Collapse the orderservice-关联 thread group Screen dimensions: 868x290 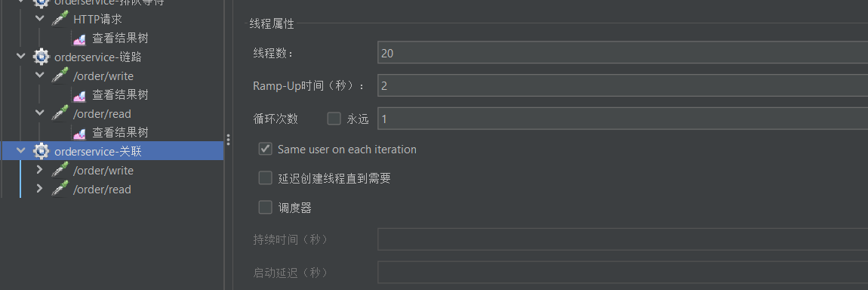point(21,150)
